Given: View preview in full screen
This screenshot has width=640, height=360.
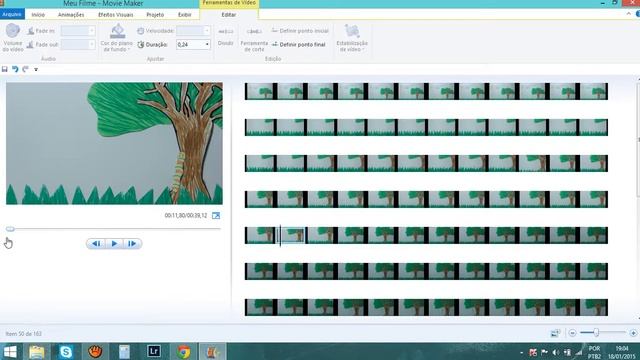Looking at the screenshot, I should pos(216,216).
